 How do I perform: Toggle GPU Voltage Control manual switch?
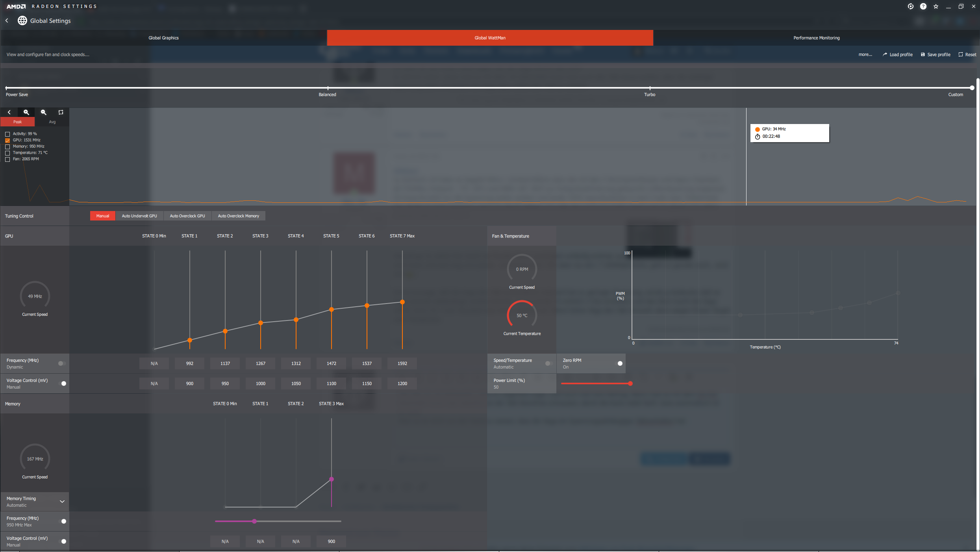point(63,383)
